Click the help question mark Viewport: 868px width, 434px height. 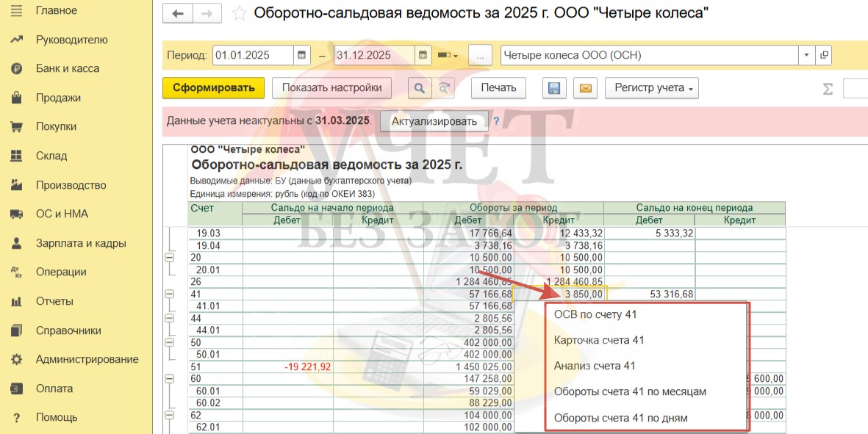(496, 121)
